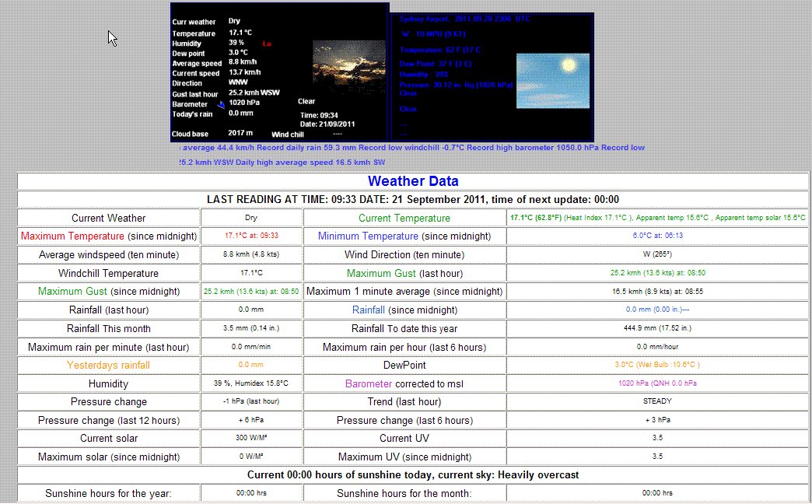This screenshot has width=812, height=504.
Task: Click 'Sunshine hours for the year:' label
Action: [108, 494]
